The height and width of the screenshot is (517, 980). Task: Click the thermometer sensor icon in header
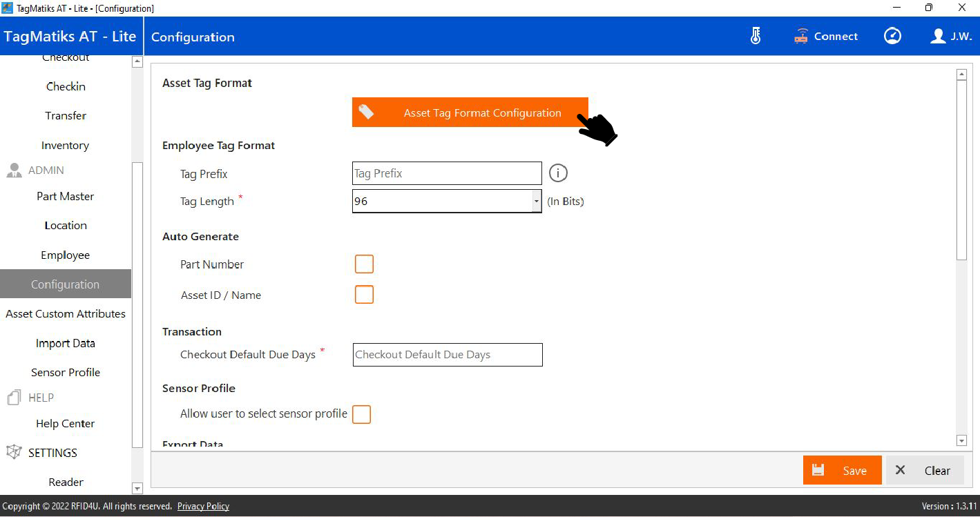click(756, 37)
